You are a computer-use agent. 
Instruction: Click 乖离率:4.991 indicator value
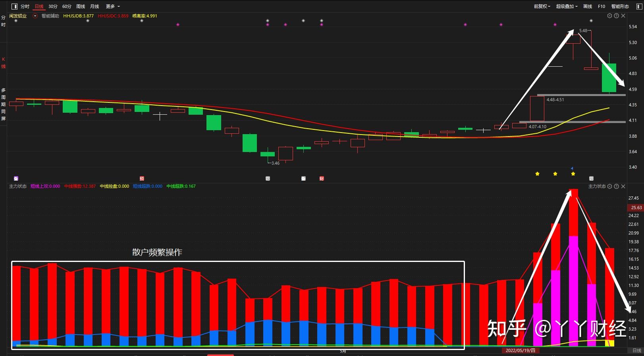pyautogui.click(x=145, y=16)
